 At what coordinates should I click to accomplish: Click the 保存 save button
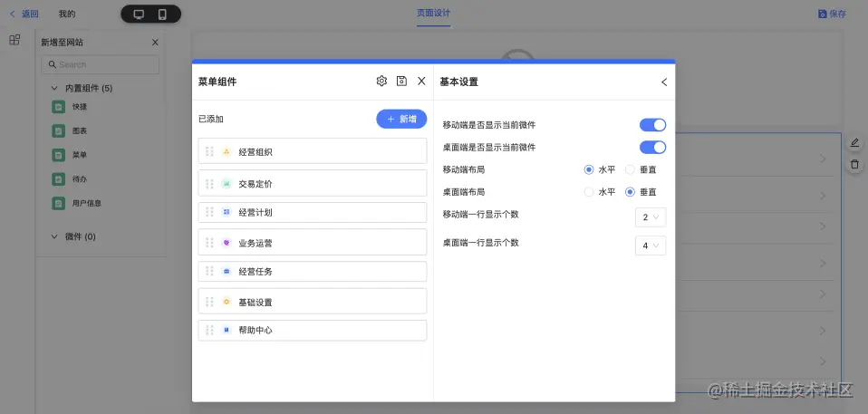tap(832, 14)
